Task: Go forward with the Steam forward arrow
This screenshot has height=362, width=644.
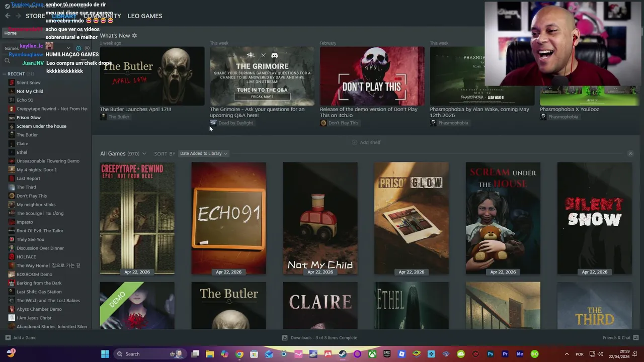Action: point(18,16)
